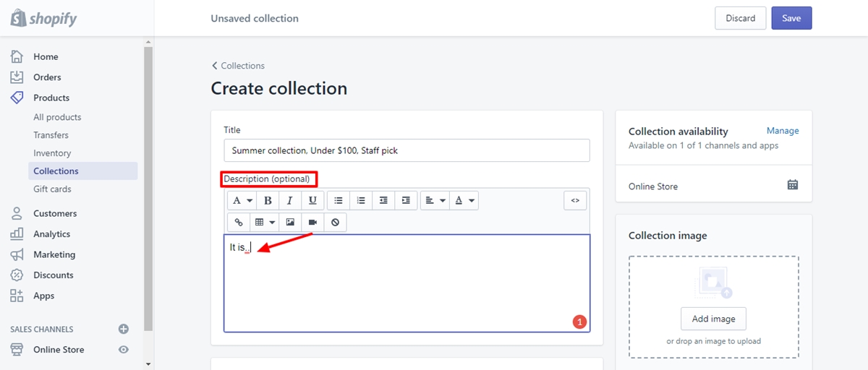
Task: Click the Discounts percent badge icon
Action: tap(17, 275)
